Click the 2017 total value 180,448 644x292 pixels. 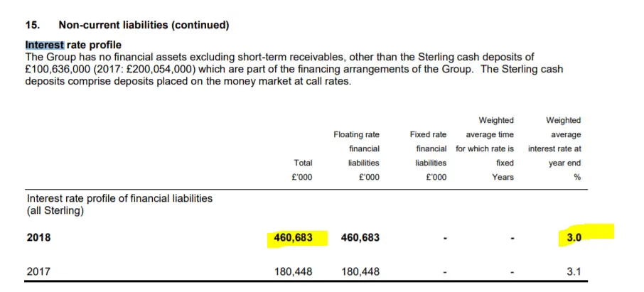tap(293, 271)
